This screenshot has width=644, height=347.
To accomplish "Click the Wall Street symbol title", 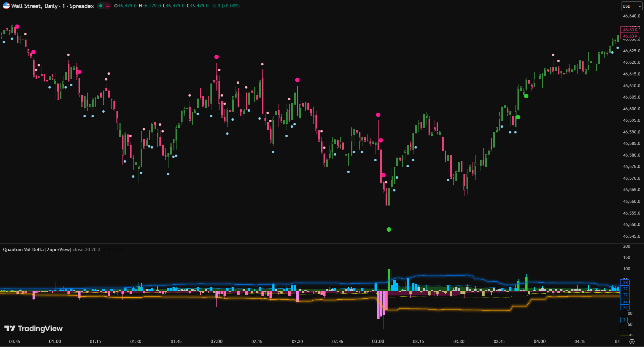I will click(52, 6).
